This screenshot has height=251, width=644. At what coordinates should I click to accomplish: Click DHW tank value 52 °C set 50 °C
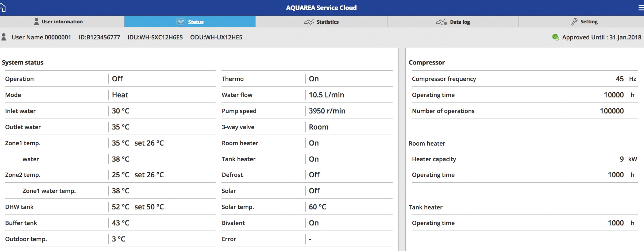tap(138, 207)
